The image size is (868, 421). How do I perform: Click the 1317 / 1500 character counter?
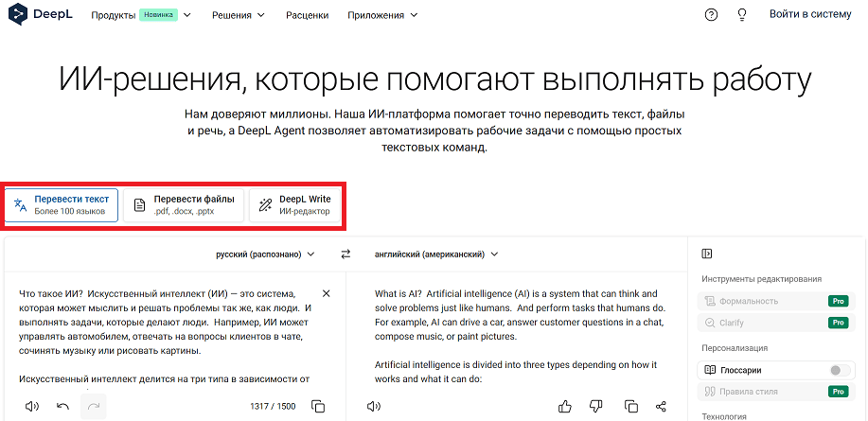pyautogui.click(x=273, y=407)
